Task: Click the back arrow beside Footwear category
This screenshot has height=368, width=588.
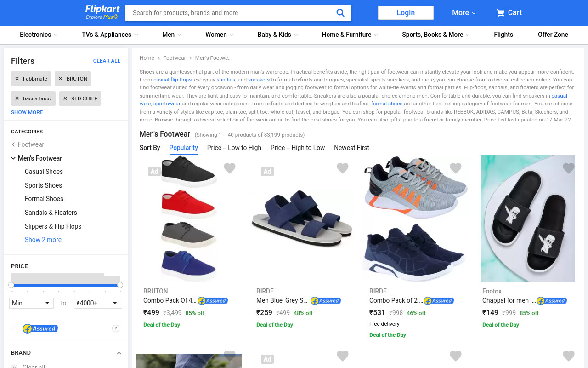Action: click(x=13, y=144)
